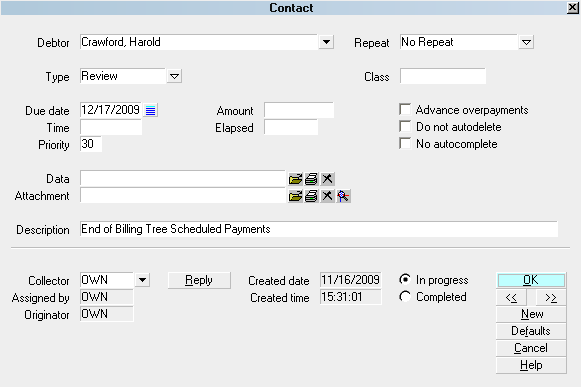
Task: Click the Reply button
Action: [199, 280]
